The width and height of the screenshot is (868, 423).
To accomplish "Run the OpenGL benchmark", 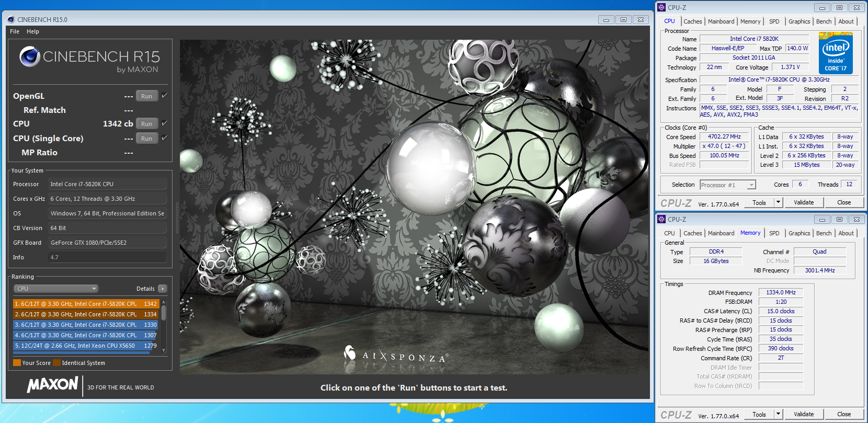I will [147, 96].
